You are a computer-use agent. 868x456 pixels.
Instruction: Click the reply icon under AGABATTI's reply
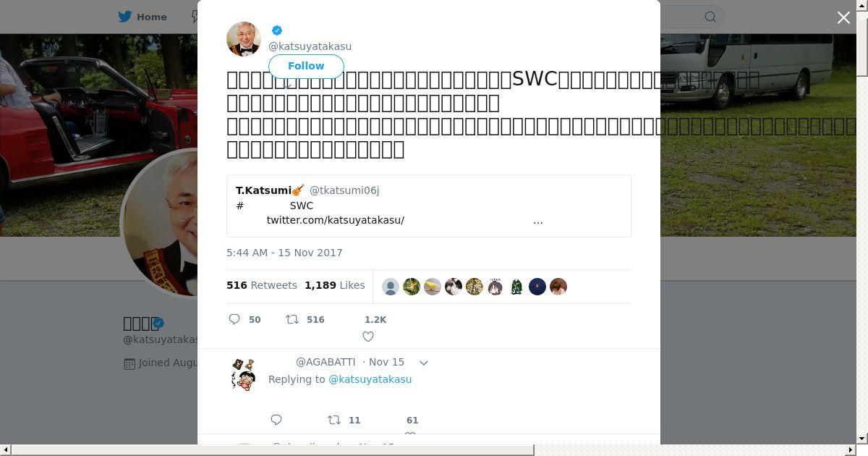point(276,420)
